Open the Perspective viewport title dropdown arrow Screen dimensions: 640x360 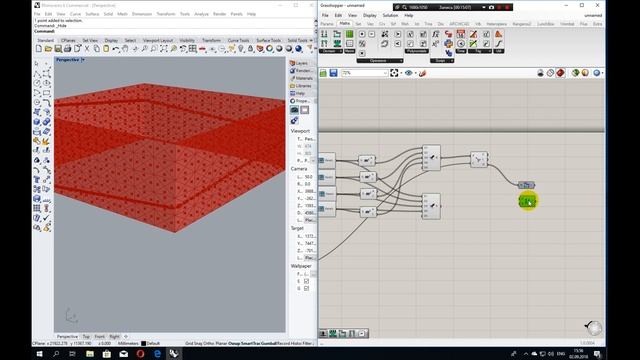pos(83,60)
